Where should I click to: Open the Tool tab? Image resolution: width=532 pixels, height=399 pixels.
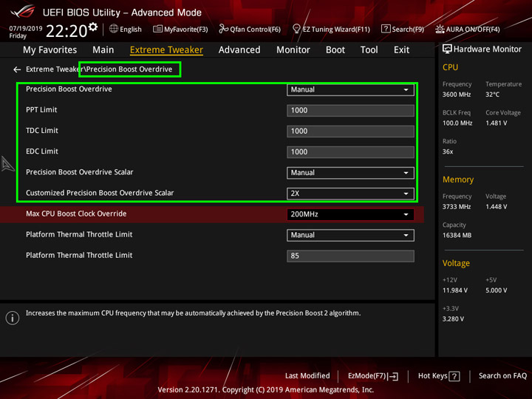[369, 50]
